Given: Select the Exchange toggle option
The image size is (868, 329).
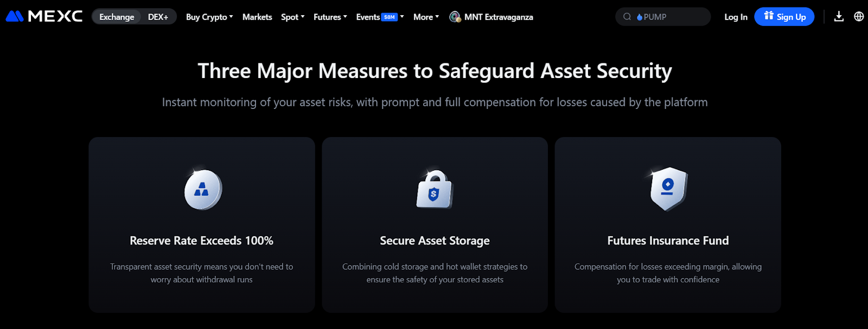Looking at the screenshot, I should [117, 17].
